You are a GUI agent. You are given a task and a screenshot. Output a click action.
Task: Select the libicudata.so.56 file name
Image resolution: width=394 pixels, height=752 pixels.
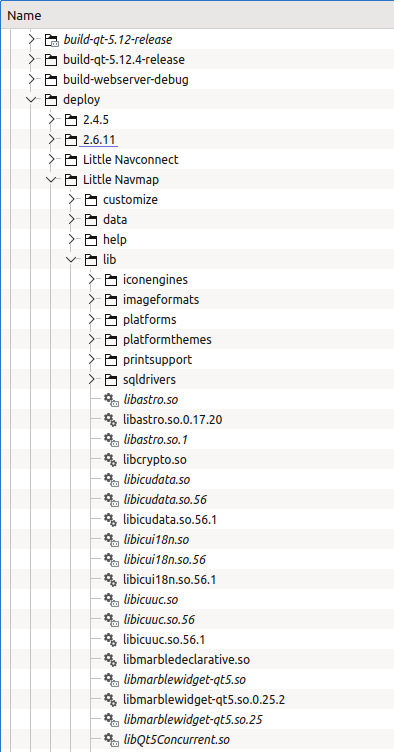coord(165,500)
